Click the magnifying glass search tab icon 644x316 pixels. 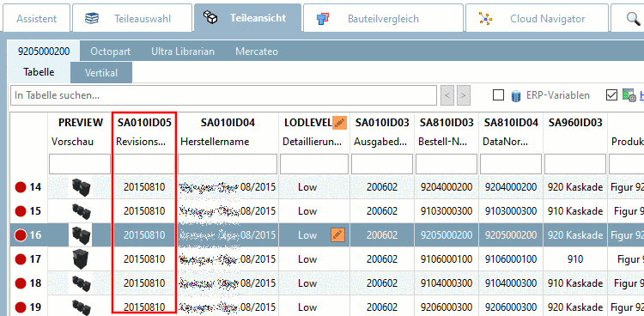[x=634, y=18]
